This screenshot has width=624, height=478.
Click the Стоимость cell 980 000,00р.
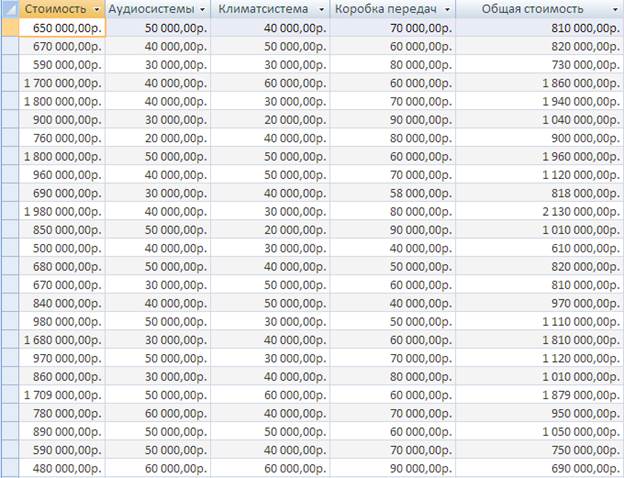tap(62, 321)
